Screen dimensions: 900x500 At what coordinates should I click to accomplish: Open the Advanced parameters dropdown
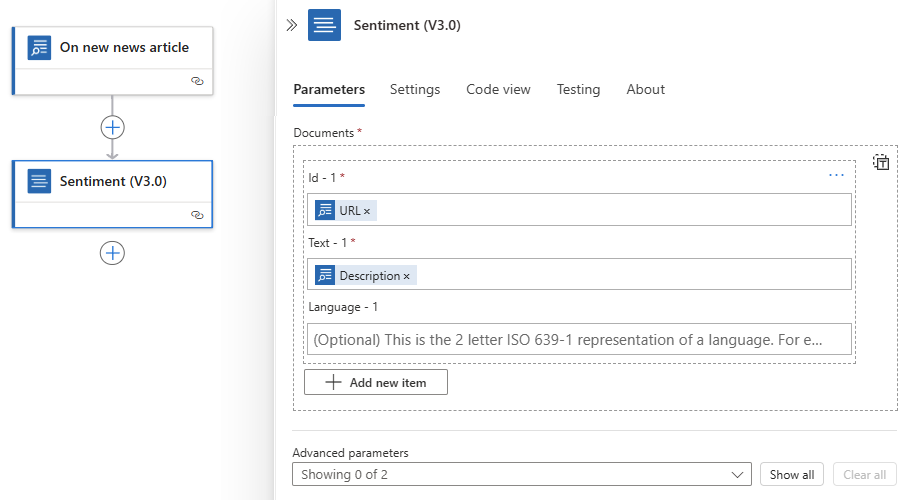click(522, 475)
